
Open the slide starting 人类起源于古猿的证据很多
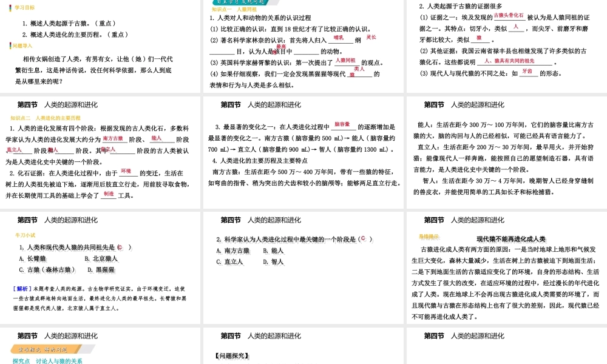click(x=507, y=46)
